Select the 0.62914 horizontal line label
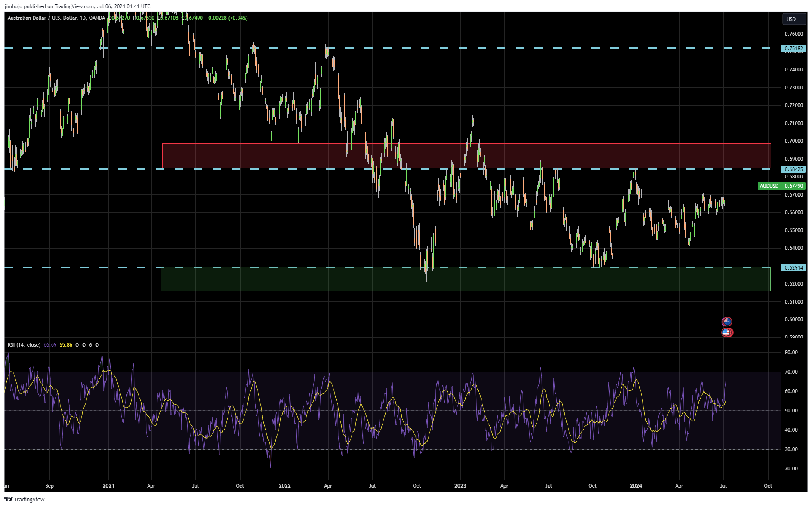The width and height of the screenshot is (812, 507). (x=793, y=267)
